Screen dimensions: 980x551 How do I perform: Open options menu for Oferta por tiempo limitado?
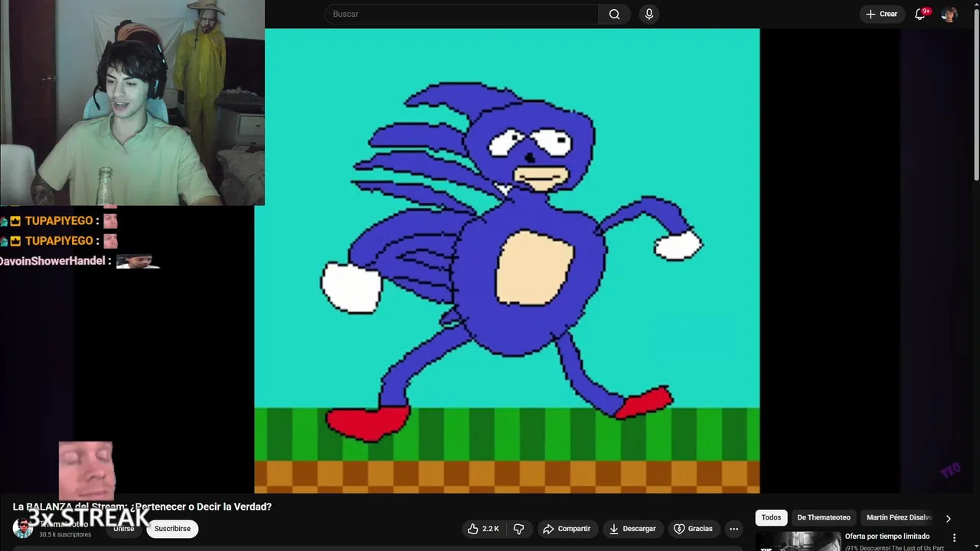point(954,538)
